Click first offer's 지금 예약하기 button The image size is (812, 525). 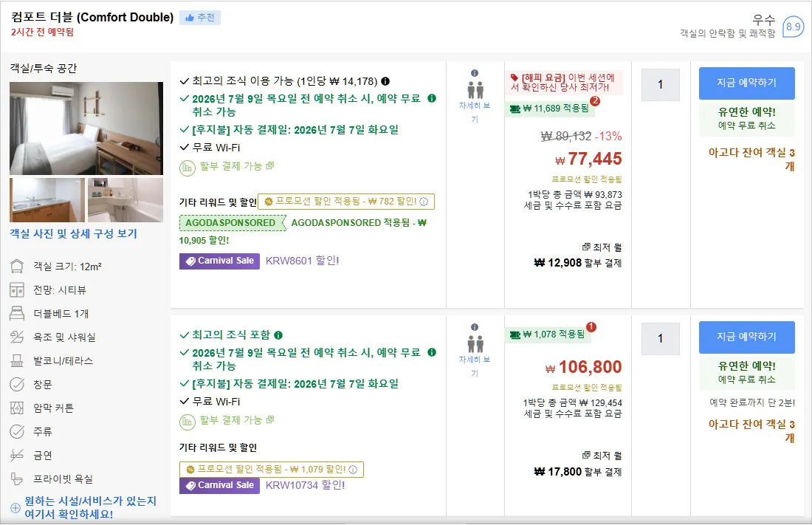pyautogui.click(x=746, y=83)
